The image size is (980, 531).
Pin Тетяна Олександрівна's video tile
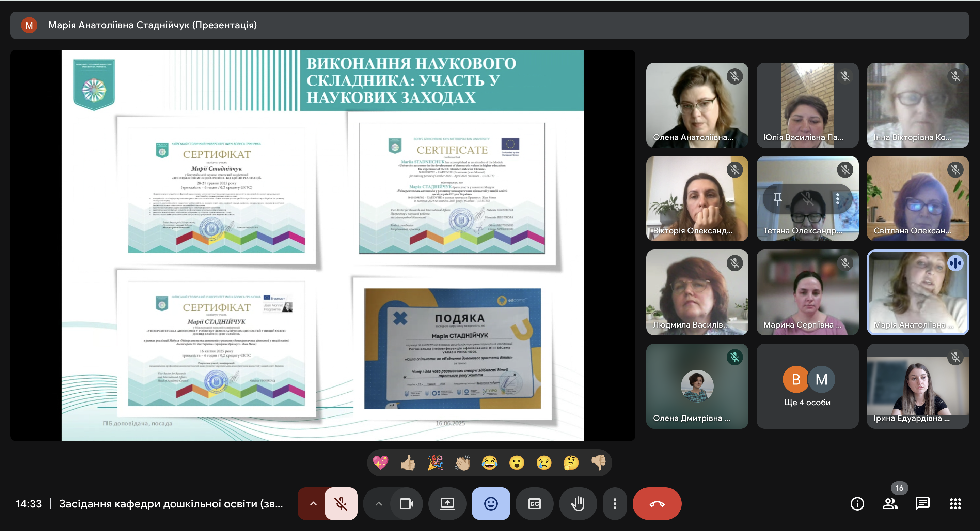coord(777,198)
